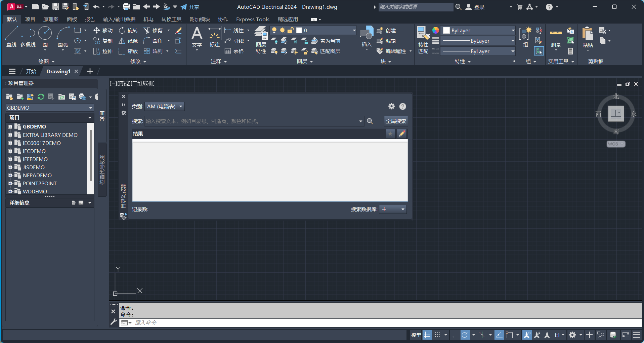644x343 pixels.
Task: Click the Move (移动) tool
Action: coord(103,31)
